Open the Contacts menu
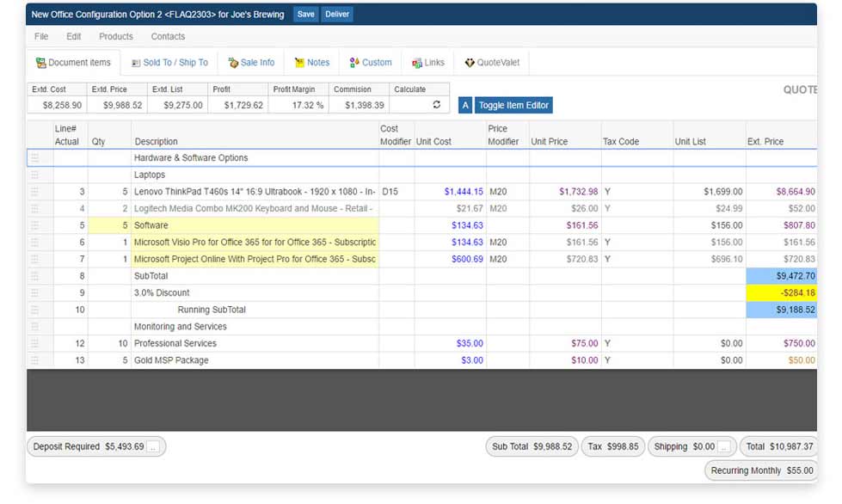 coord(168,36)
